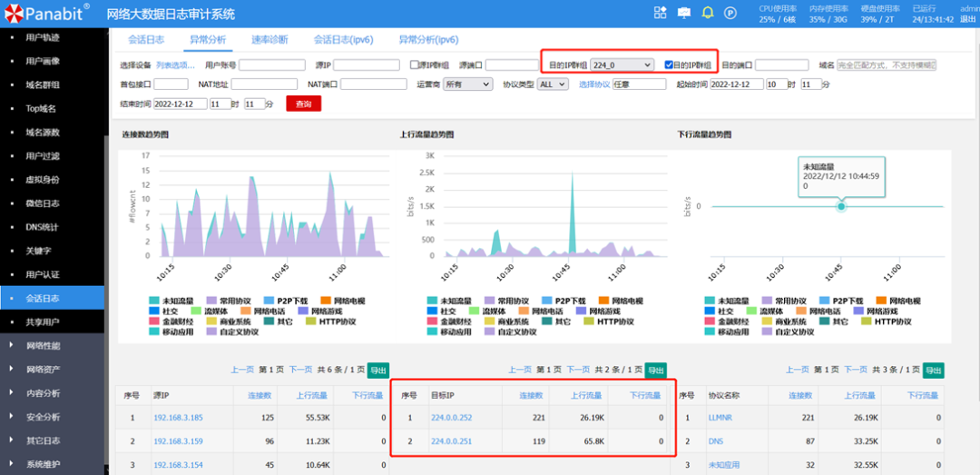
Task: Open the 会话日志(ipv6) tab
Action: pyautogui.click(x=344, y=39)
